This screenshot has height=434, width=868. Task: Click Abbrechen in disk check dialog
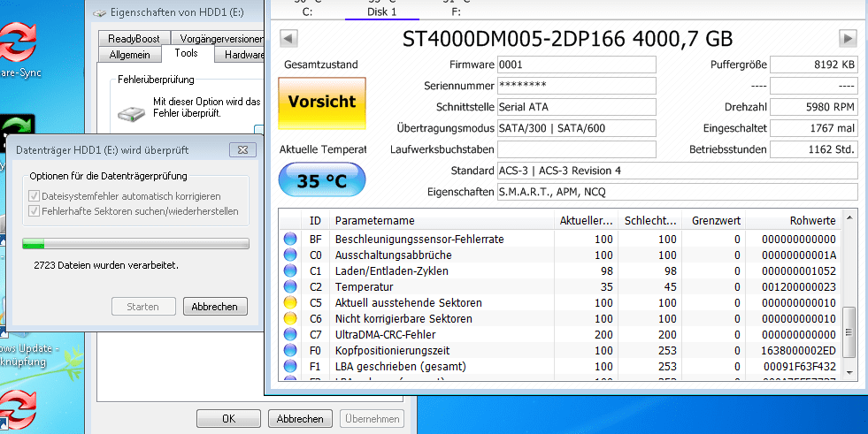215,307
